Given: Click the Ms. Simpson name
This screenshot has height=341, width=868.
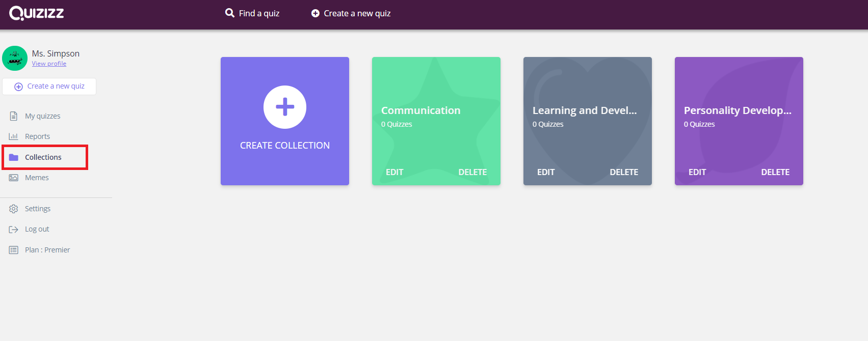Looking at the screenshot, I should coord(56,53).
